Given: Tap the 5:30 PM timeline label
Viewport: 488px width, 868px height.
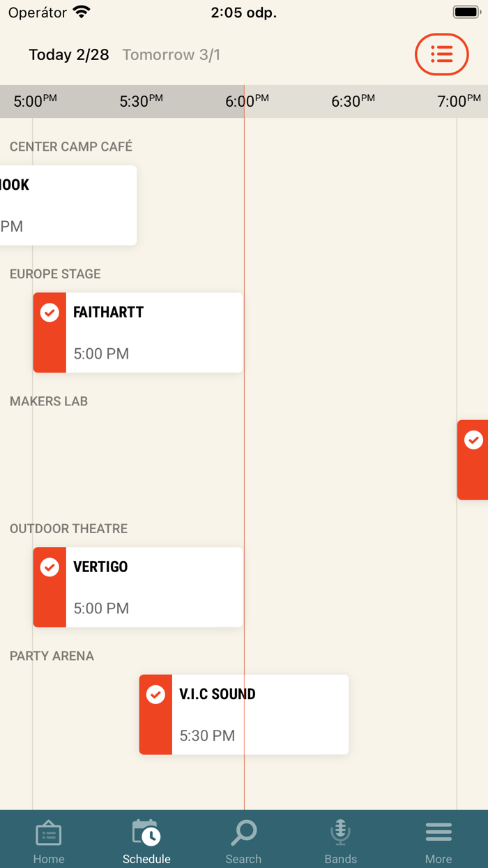Looking at the screenshot, I should click(141, 102).
